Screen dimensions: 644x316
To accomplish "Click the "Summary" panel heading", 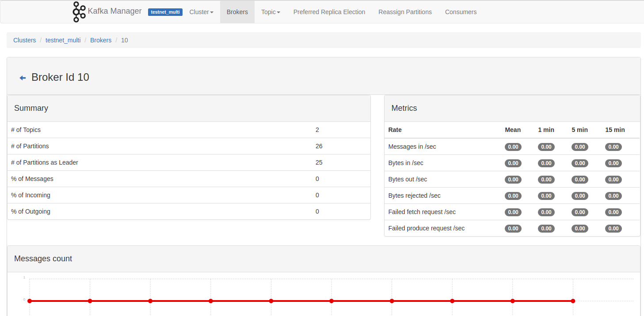I will [31, 108].
